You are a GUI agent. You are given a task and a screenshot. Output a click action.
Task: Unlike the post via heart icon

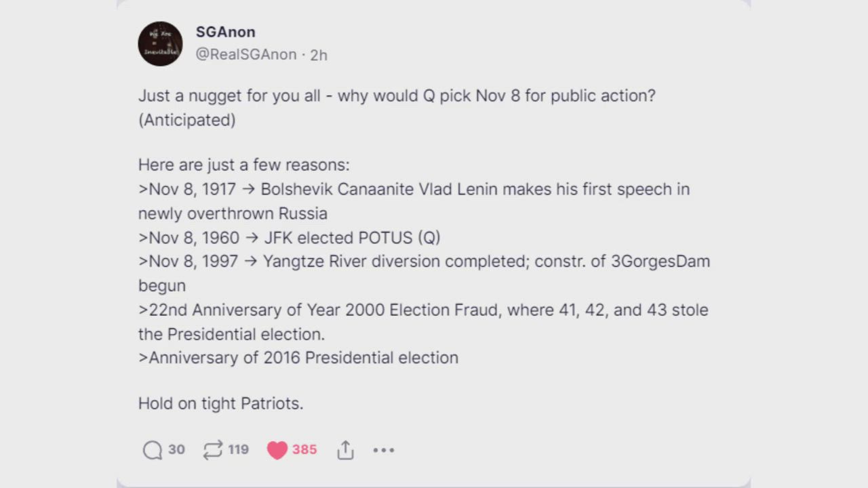277,450
